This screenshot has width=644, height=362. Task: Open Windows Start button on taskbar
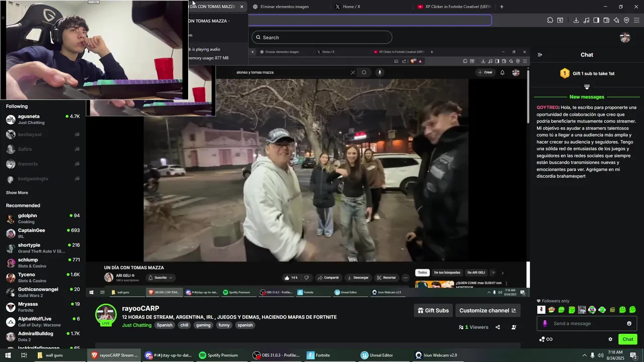point(8,355)
